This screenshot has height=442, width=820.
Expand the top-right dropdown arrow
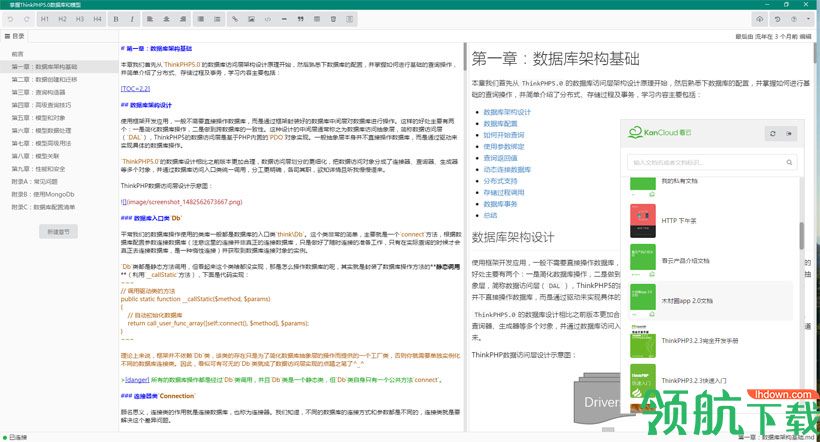[x=808, y=19]
